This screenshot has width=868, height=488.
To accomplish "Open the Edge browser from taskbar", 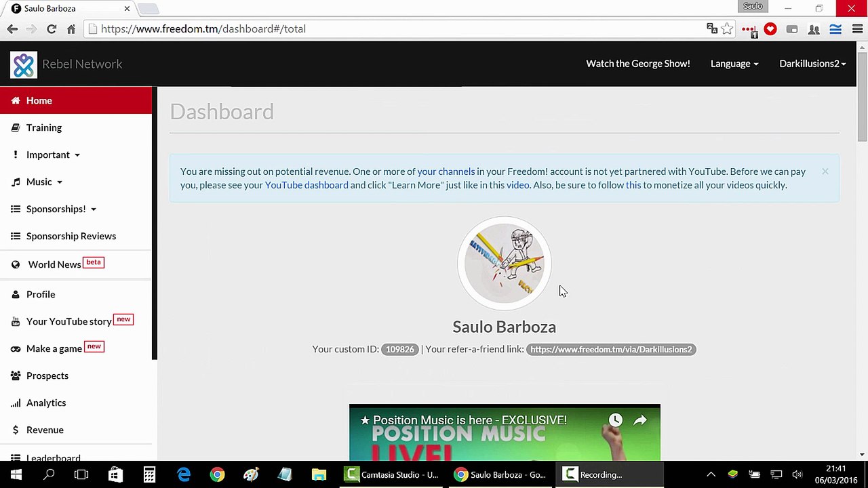I will (x=183, y=474).
